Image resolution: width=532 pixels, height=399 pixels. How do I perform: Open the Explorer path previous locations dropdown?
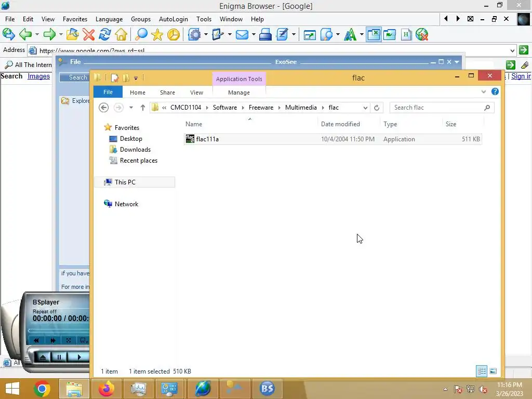click(365, 108)
